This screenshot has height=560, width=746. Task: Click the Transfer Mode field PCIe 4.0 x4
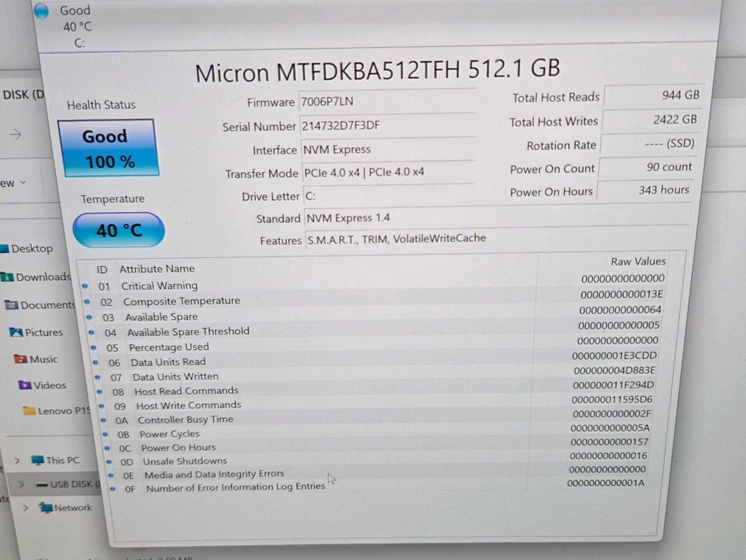point(388,172)
